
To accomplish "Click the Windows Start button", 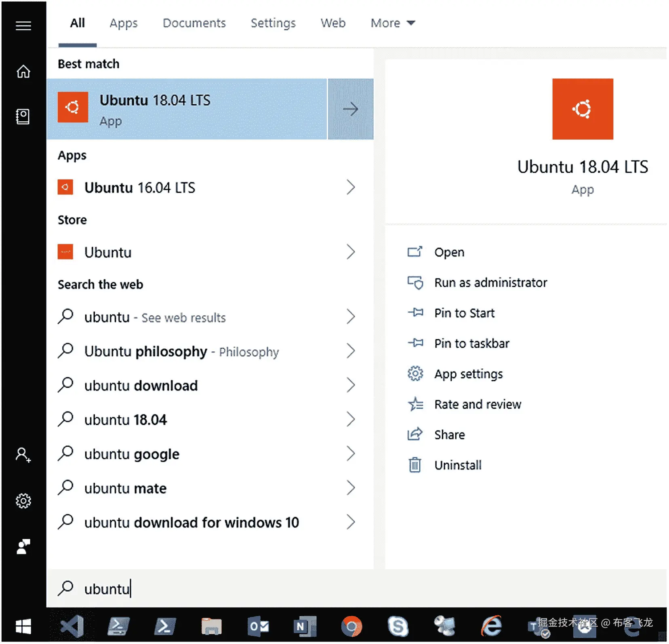I will click(x=23, y=627).
